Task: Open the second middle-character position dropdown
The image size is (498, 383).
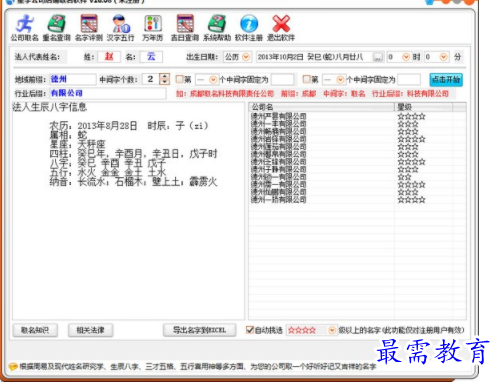Action: tap(340, 80)
